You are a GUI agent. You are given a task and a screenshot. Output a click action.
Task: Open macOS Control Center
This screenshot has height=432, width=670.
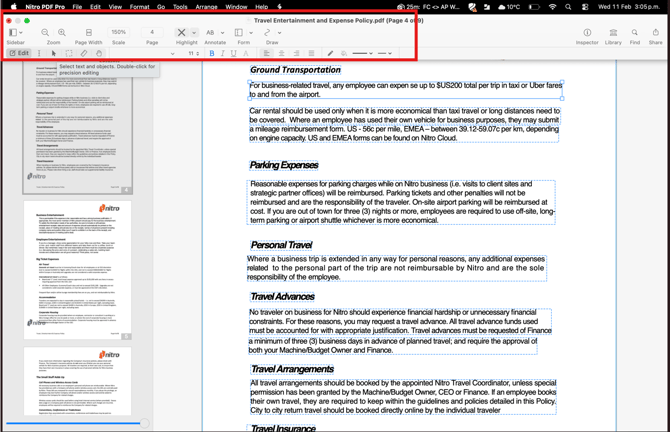[585, 7]
